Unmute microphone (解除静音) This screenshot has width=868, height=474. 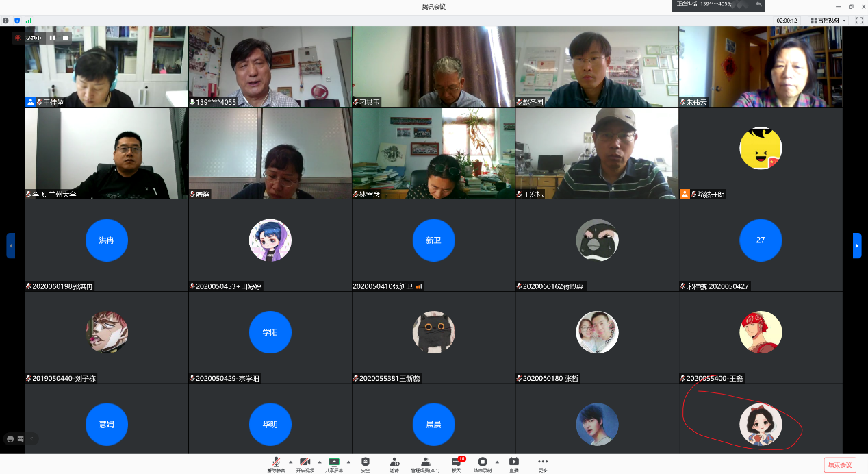coord(276,464)
